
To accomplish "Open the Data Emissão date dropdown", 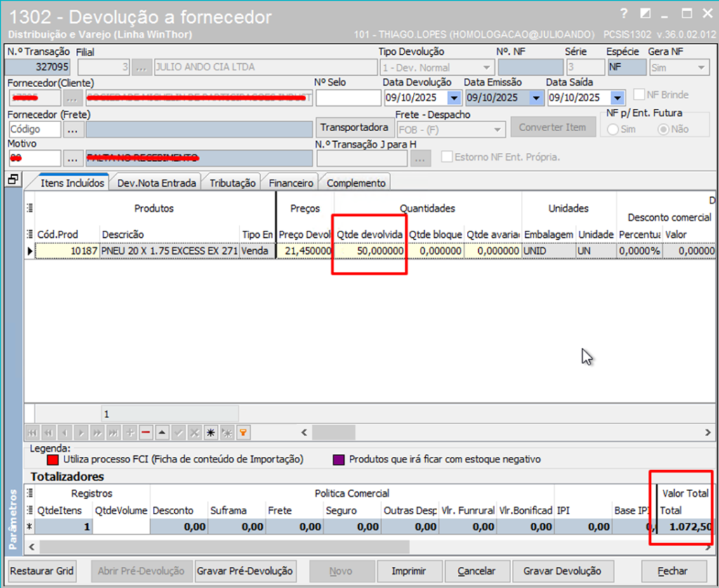I will (x=535, y=98).
